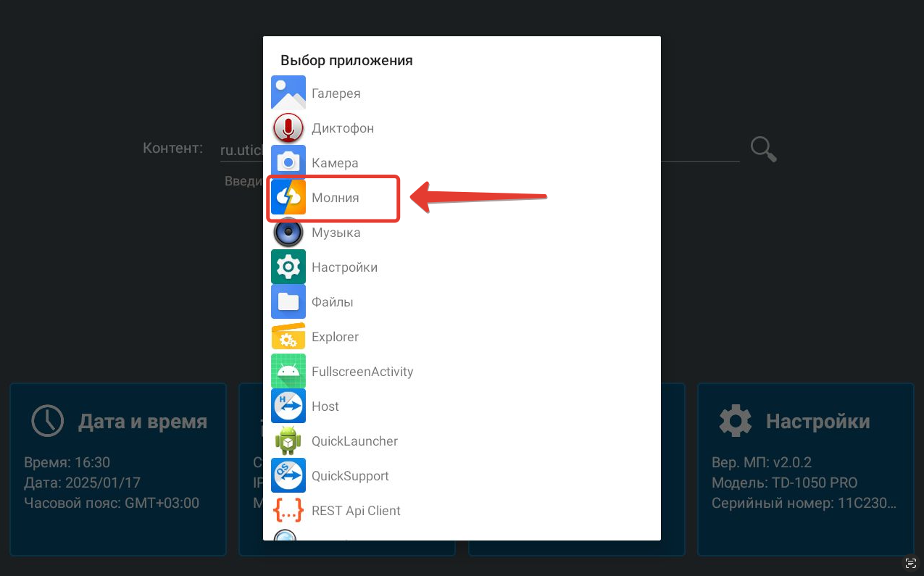Pick the QuickLauncher Android box icon
The image size is (924, 576).
288,441
